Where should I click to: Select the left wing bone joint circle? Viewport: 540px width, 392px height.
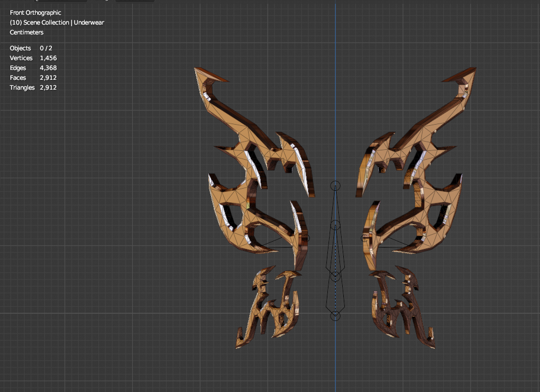[x=306, y=238]
